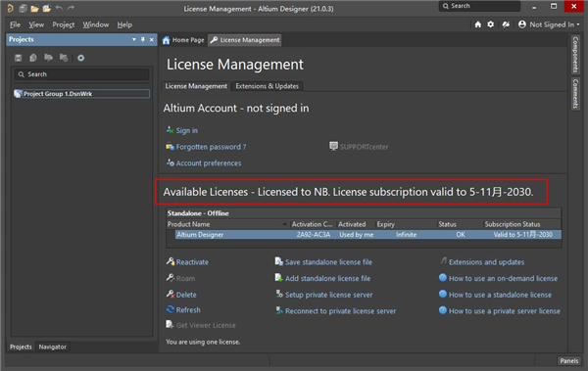This screenshot has width=588, height=371.
Task: Click the user account avatar icon
Action: point(522,24)
